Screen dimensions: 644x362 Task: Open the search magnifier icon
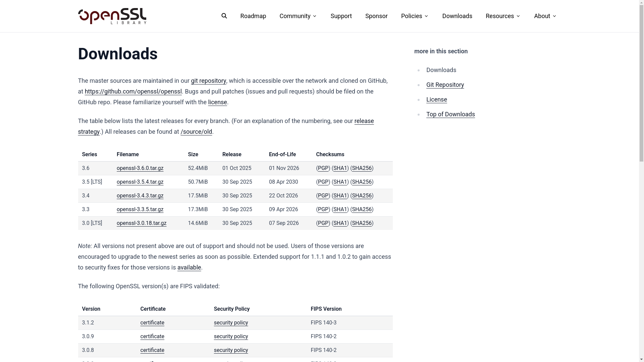click(x=224, y=16)
